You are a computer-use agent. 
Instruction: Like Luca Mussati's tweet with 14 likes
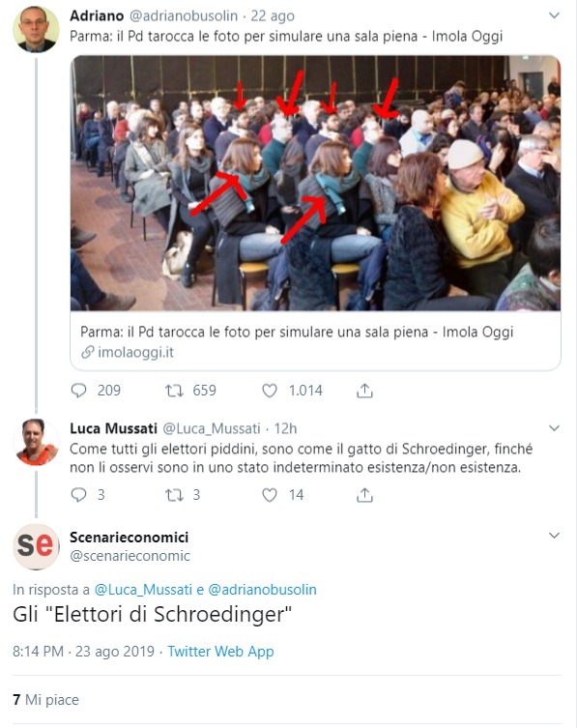click(x=270, y=495)
